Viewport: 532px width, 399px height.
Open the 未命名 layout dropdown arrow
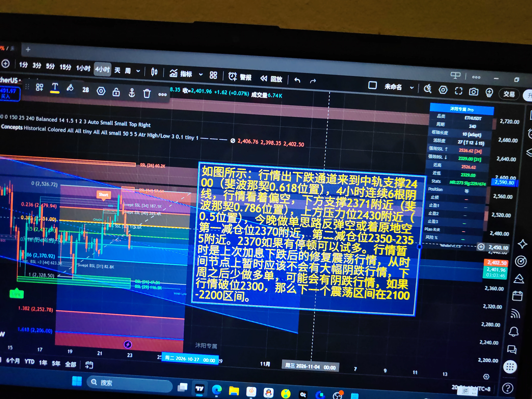tap(412, 88)
